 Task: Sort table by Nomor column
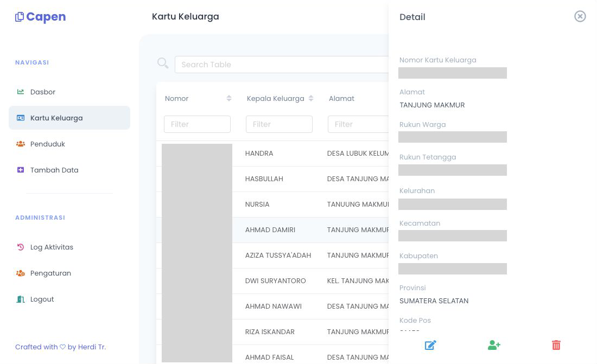pyautogui.click(x=228, y=98)
